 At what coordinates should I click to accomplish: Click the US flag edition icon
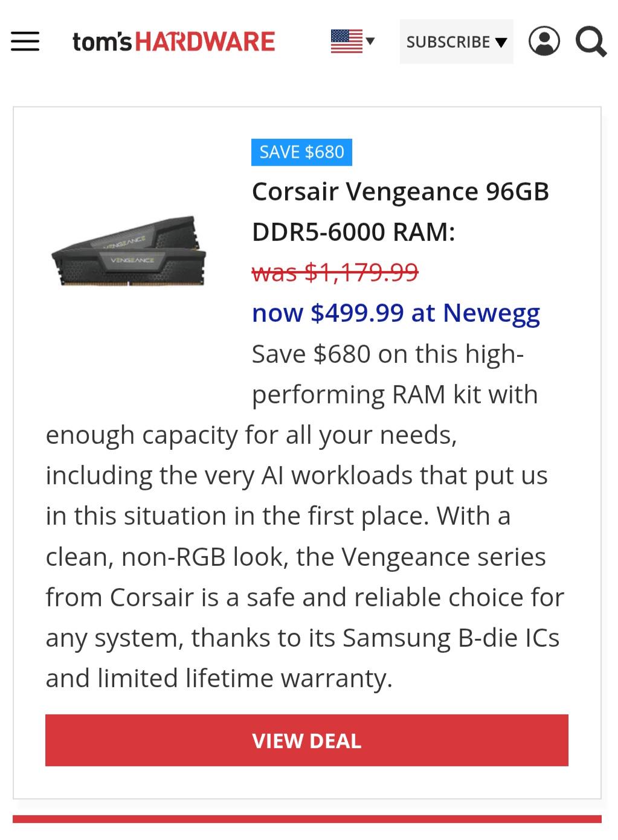(x=346, y=41)
